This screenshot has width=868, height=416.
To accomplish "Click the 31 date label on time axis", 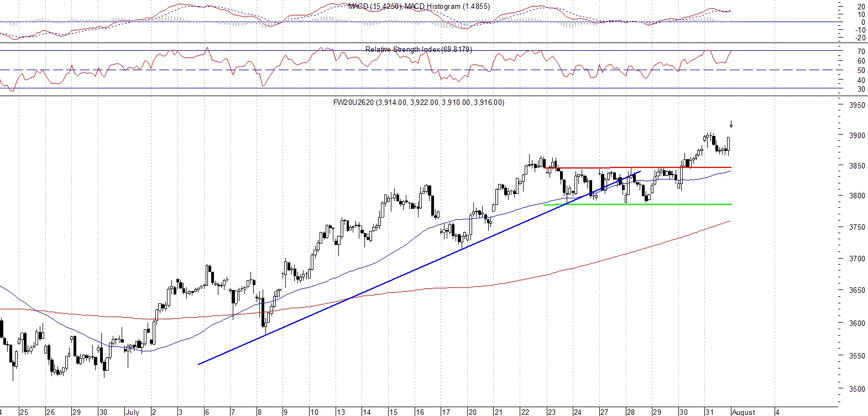I will click(709, 412).
